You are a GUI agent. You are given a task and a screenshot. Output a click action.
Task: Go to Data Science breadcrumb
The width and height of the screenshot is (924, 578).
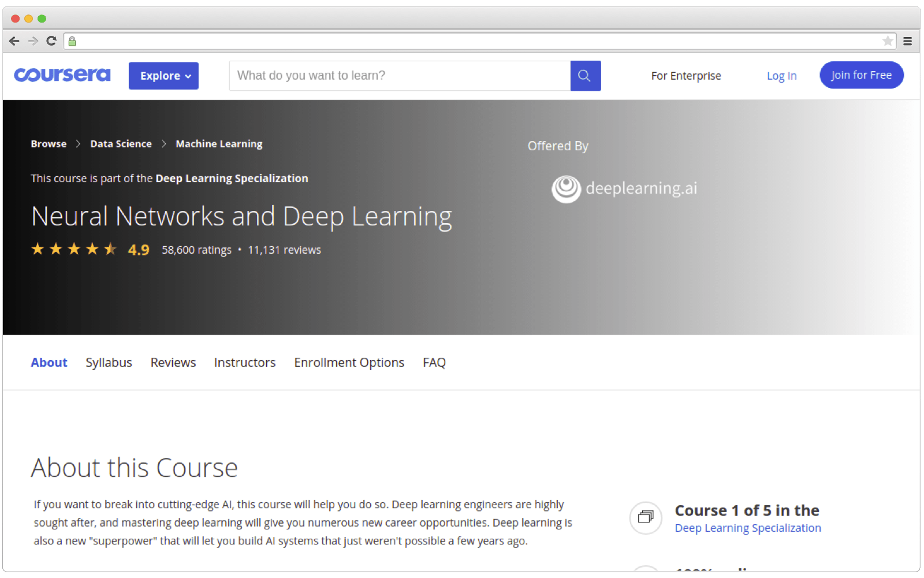point(121,144)
